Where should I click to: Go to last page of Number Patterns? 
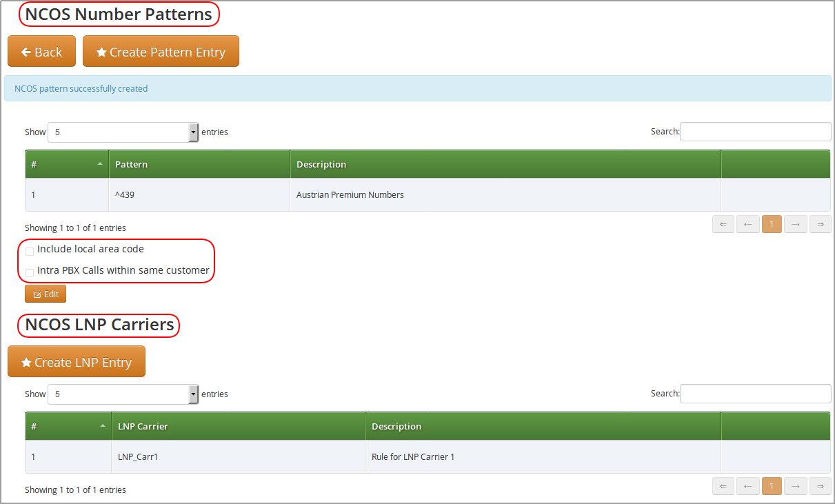[820, 224]
